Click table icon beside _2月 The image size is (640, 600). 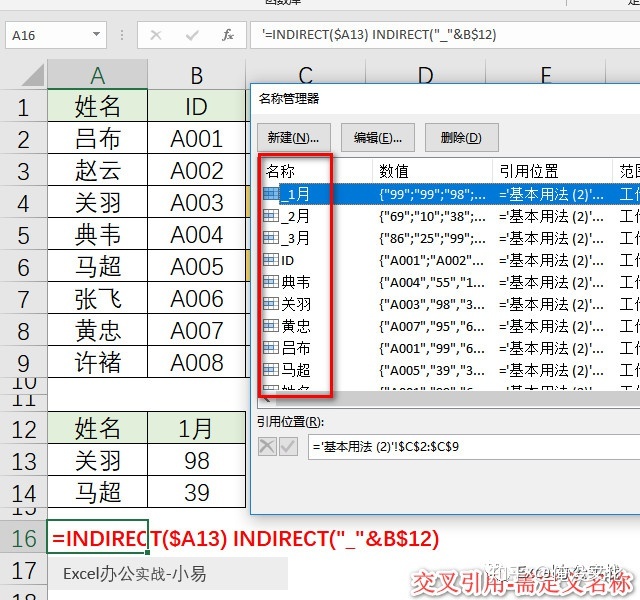(x=271, y=216)
